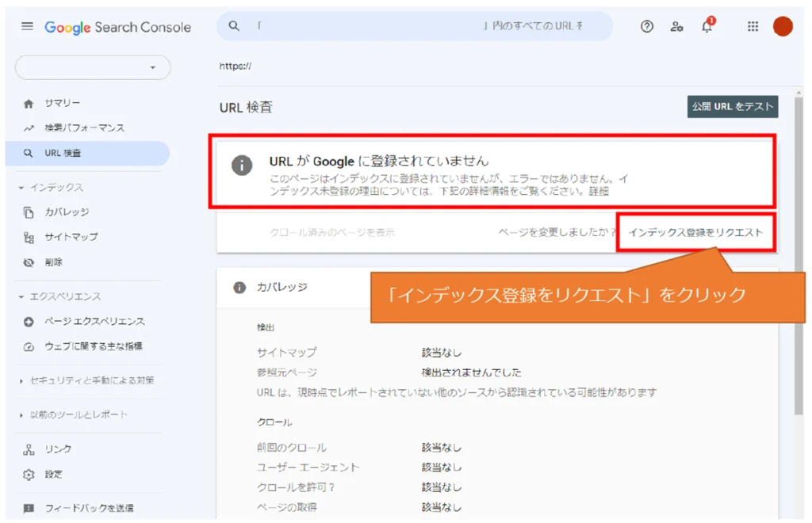This screenshot has width=812, height=523.
Task: Open the hamburger main menu
Action: (28, 26)
